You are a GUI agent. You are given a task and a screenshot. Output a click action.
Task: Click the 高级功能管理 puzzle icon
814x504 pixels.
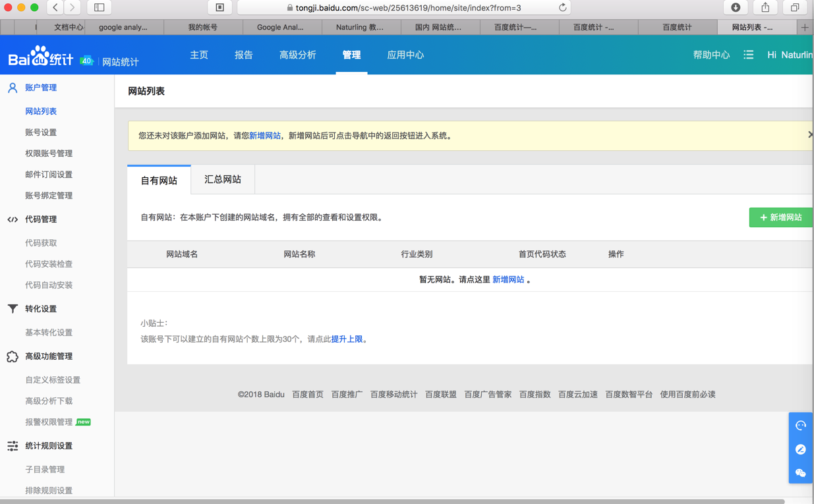(x=13, y=356)
